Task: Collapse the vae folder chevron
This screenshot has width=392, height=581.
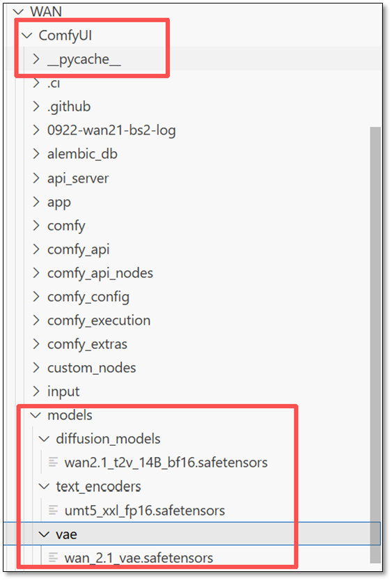Action: point(44,534)
